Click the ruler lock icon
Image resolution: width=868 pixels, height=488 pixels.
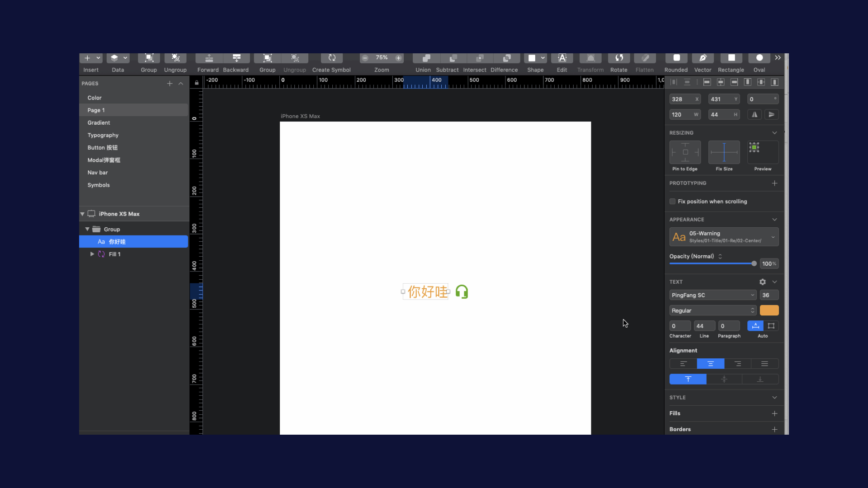pyautogui.click(x=197, y=83)
